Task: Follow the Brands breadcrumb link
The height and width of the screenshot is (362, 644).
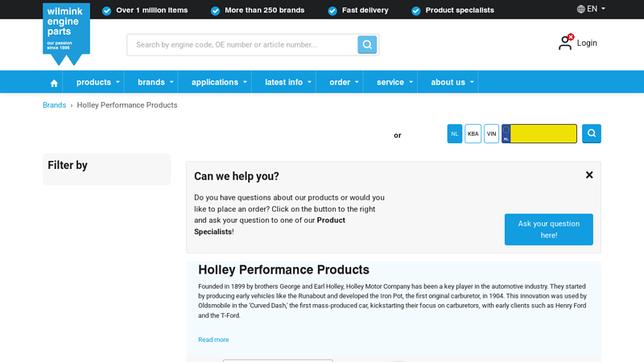Action: [54, 105]
